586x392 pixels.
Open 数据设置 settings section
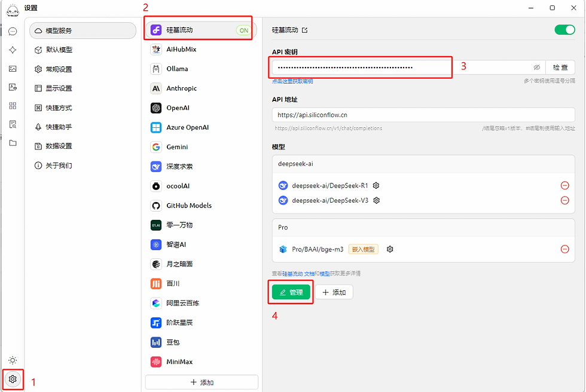pos(83,146)
